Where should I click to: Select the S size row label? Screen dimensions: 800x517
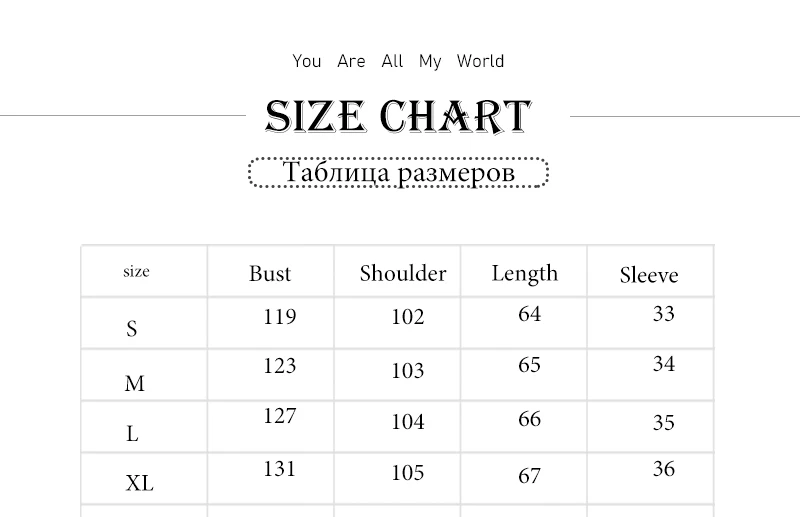pos(132,328)
